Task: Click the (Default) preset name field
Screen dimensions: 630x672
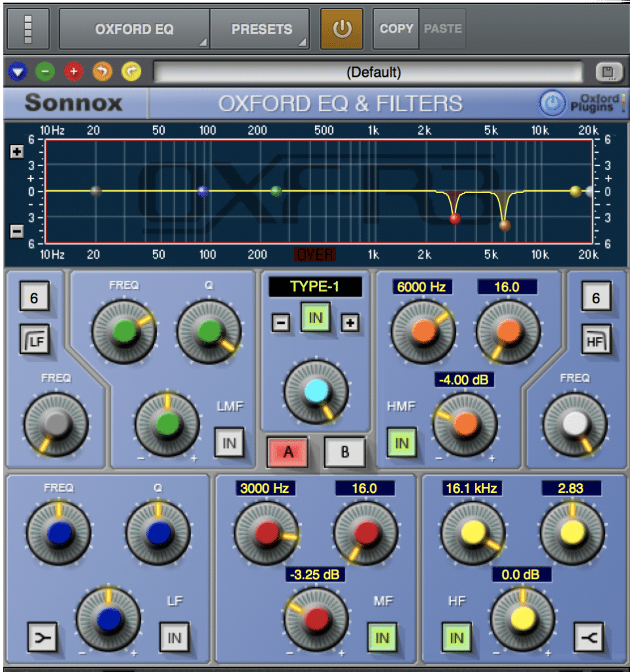Action: coord(369,72)
